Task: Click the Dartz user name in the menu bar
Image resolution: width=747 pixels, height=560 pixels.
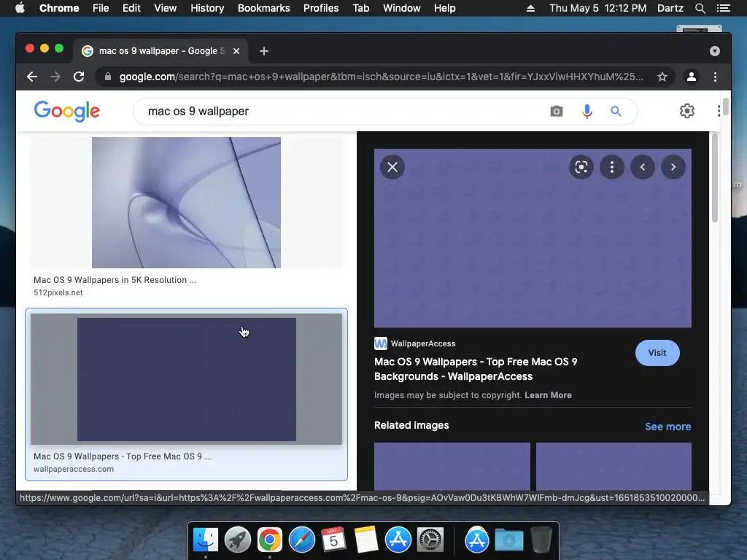Action: tap(670, 8)
